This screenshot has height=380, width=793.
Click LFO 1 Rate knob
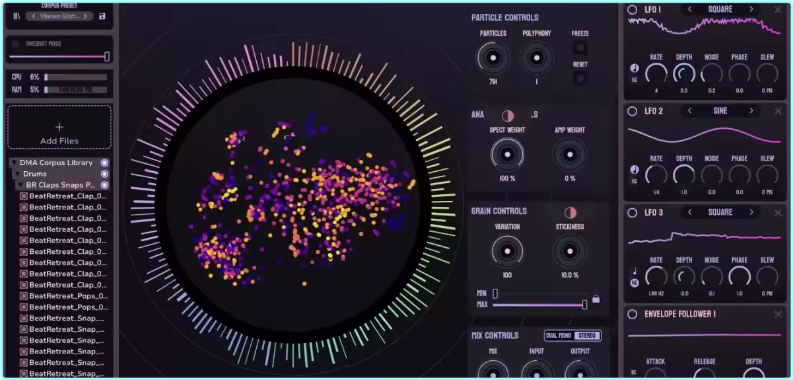656,74
